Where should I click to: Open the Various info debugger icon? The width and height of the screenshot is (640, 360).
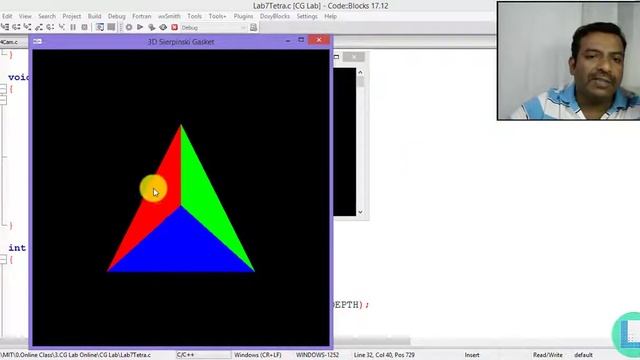(x=111, y=27)
